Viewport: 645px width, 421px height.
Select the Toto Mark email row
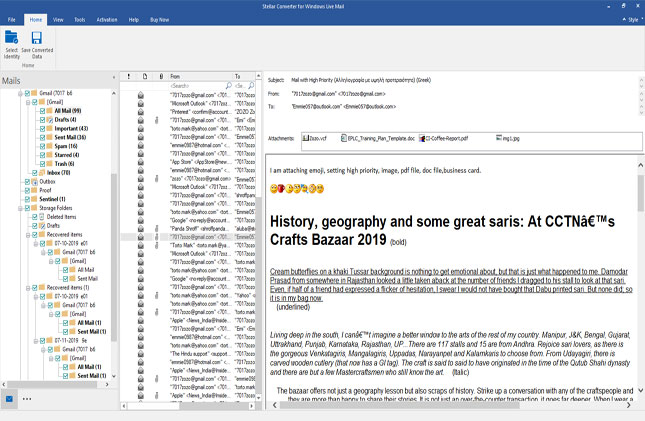tap(188, 245)
